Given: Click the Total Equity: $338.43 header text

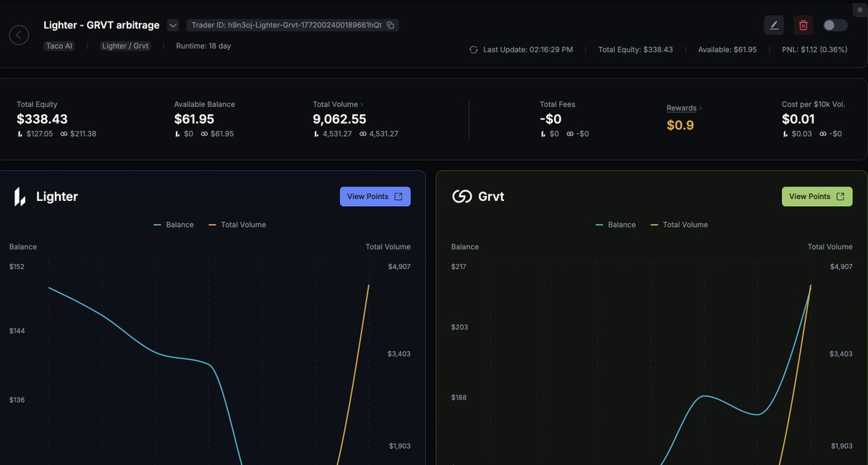Looking at the screenshot, I should (636, 50).
